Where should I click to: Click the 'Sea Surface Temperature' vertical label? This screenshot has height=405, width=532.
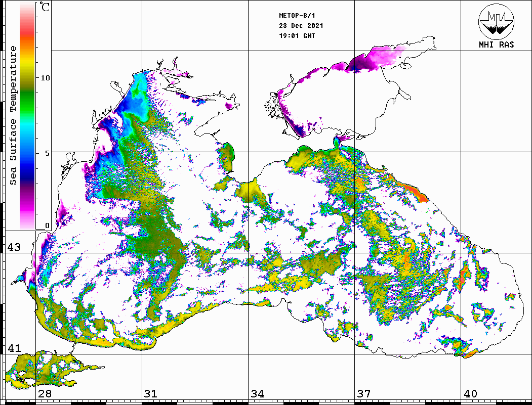pyautogui.click(x=13, y=115)
